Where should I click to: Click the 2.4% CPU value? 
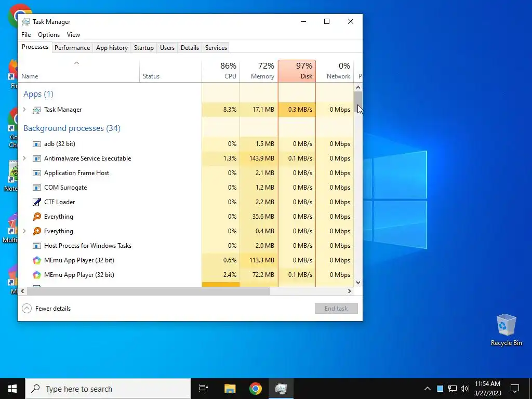click(x=230, y=275)
